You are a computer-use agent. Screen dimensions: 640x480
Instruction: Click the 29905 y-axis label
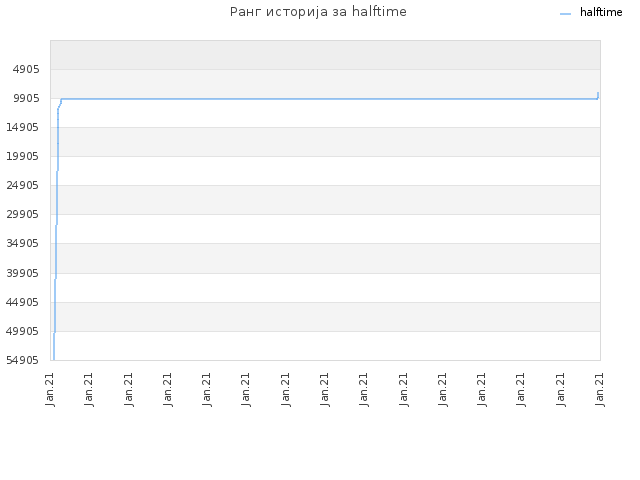(22, 214)
